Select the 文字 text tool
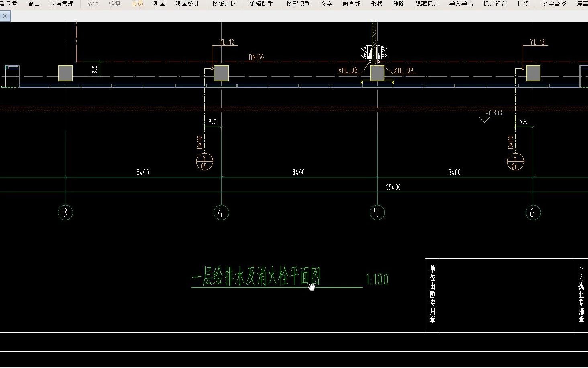 click(327, 4)
